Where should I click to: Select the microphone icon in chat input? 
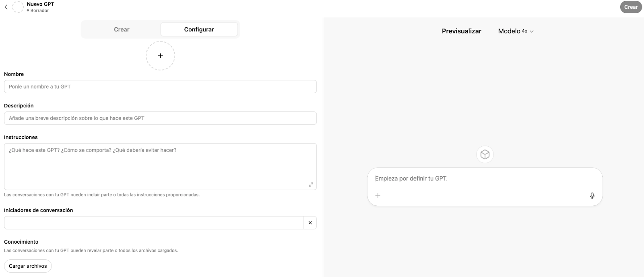(x=592, y=196)
